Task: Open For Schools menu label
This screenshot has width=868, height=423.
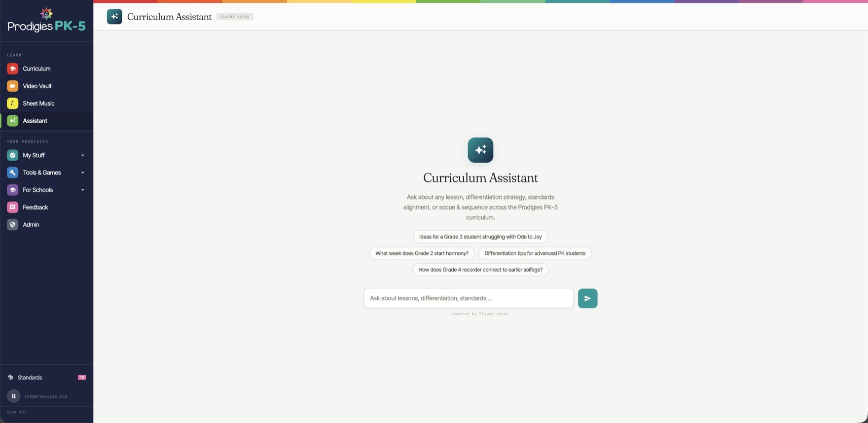Action: (38, 190)
